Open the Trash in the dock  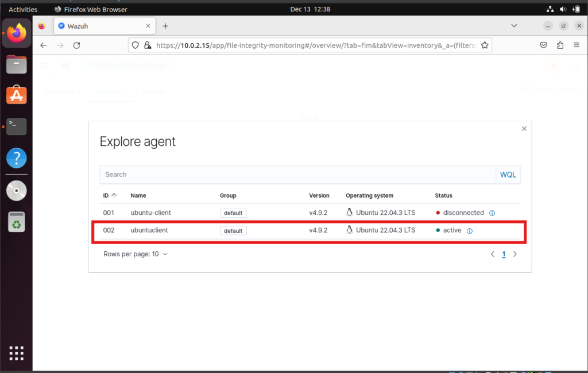(17, 222)
